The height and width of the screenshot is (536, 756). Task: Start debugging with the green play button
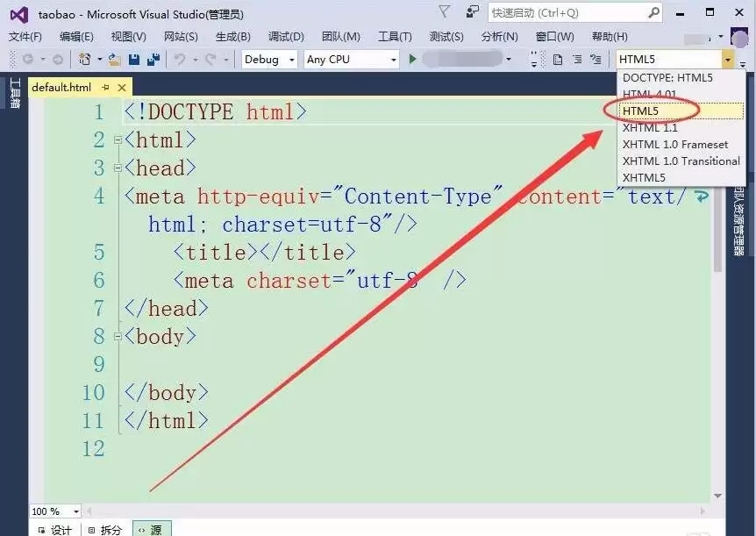tap(412, 59)
